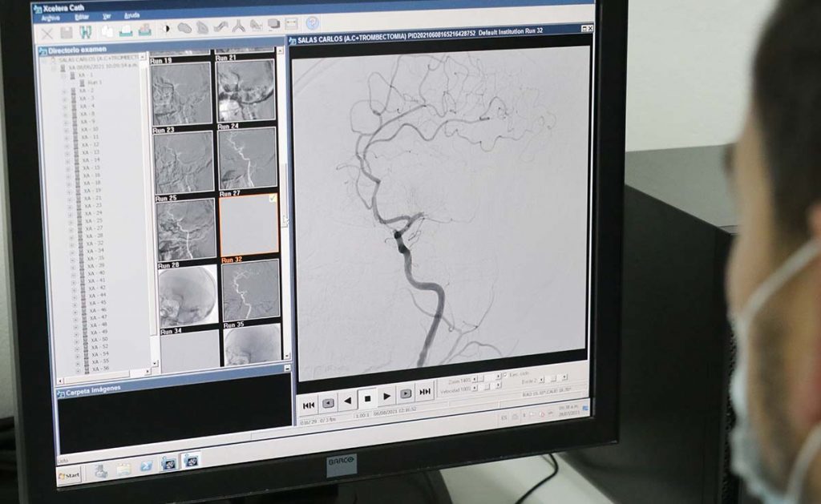Open the Run 23 thumbnail
The height and width of the screenshot is (504, 821).
click(x=184, y=162)
